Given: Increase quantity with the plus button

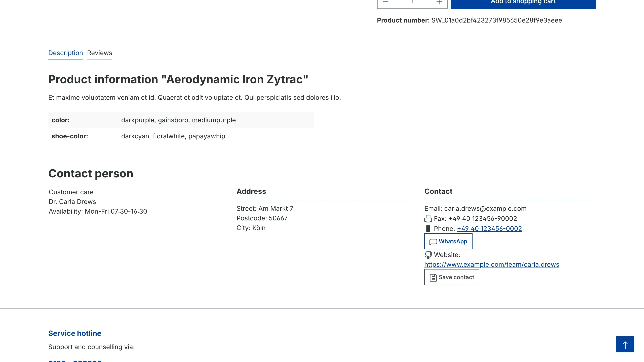Looking at the screenshot, I should coord(439,2).
